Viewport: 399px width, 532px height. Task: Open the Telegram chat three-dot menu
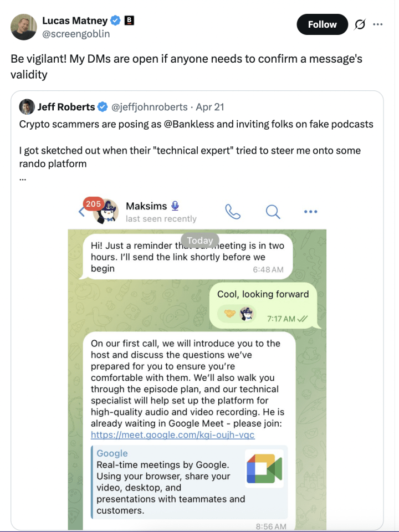tap(310, 211)
